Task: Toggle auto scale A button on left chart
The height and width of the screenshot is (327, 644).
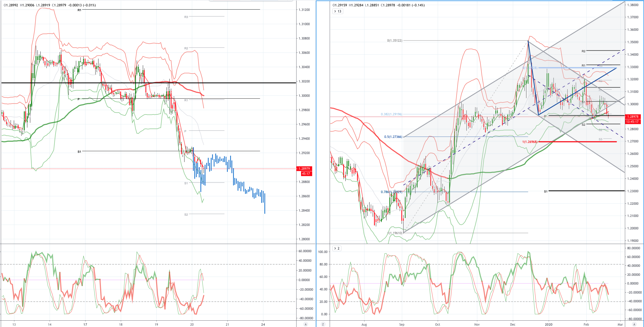Action: coord(306,324)
